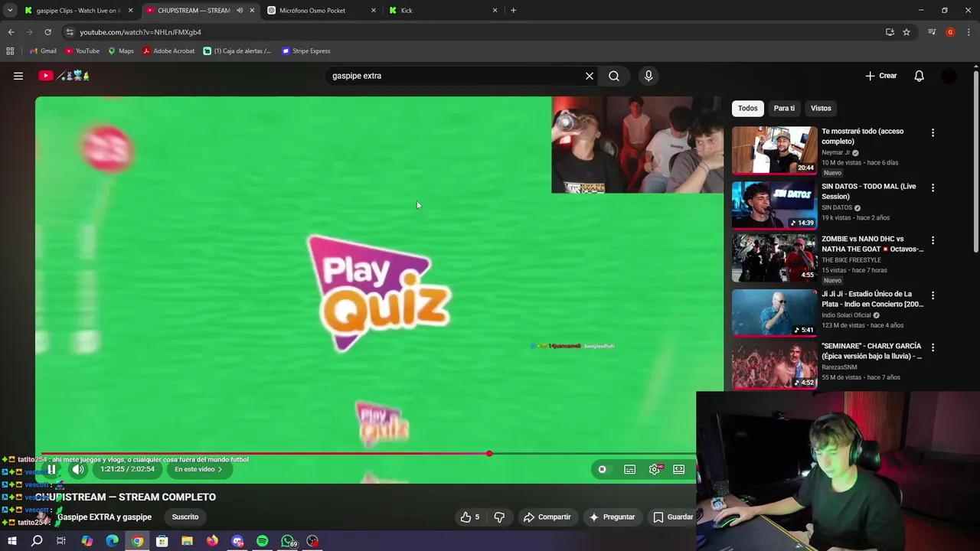Open the Chrome apps grid shortcut

[10, 51]
